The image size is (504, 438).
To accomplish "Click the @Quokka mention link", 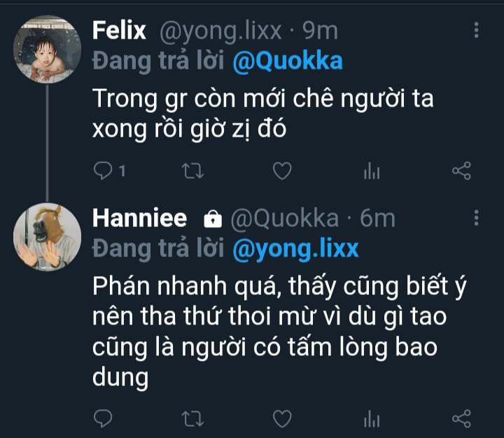I will (x=287, y=61).
